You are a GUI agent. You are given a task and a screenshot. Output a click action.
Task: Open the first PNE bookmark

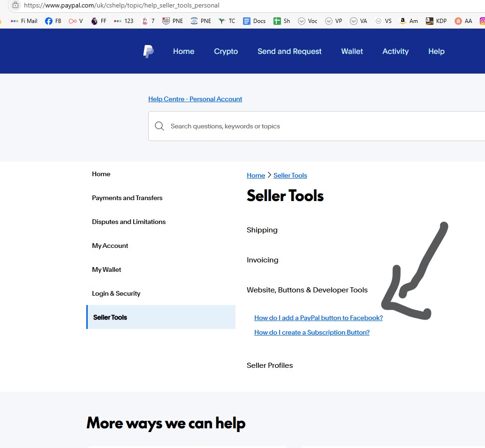pyautogui.click(x=173, y=21)
